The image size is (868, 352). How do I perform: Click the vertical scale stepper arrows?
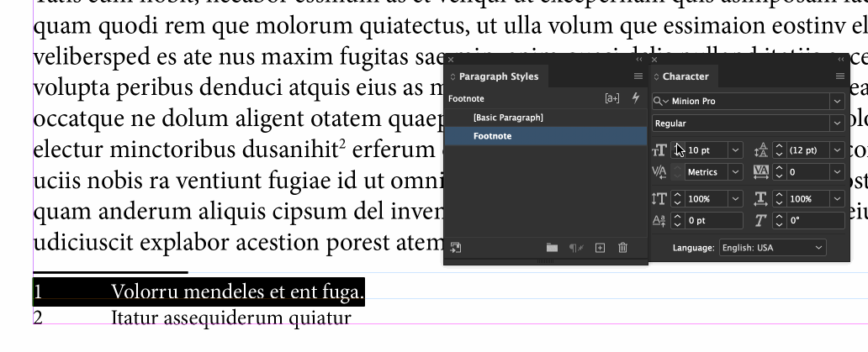678,199
